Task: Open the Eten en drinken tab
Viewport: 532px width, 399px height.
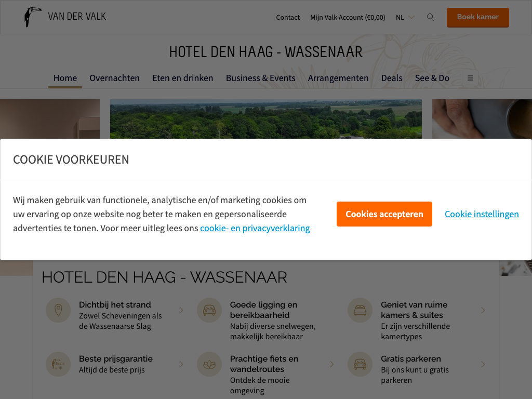Action: click(182, 78)
